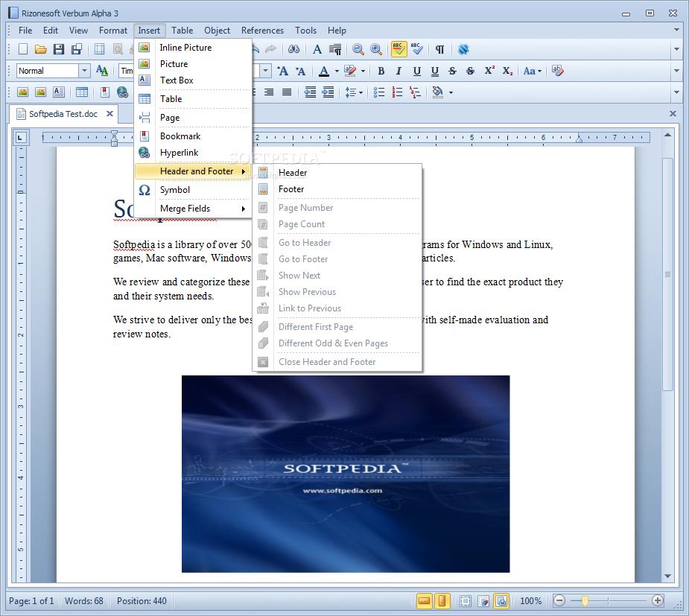Click the increase indent icon

[x=328, y=92]
